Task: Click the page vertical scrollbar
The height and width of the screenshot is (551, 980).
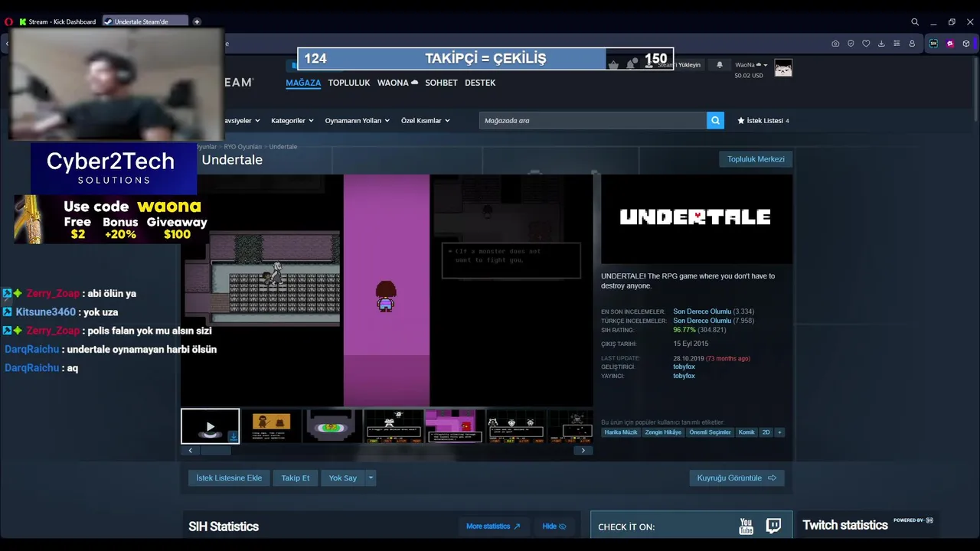Action: [975, 88]
